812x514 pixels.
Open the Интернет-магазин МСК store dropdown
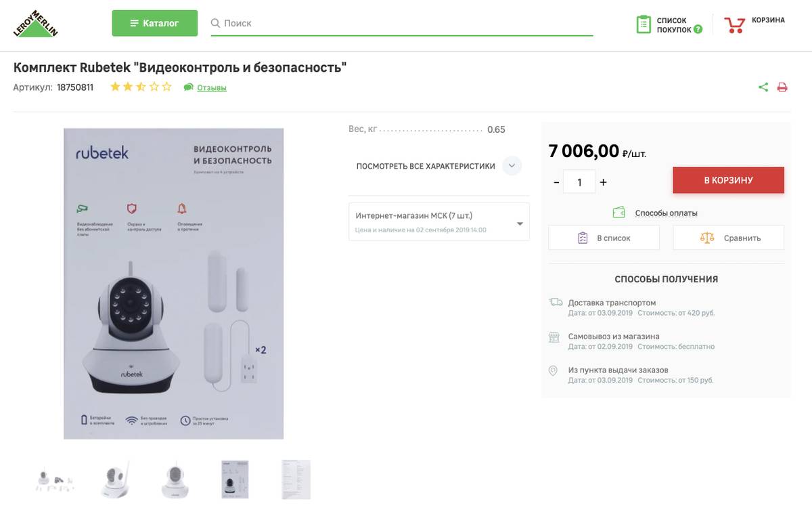[438, 221]
